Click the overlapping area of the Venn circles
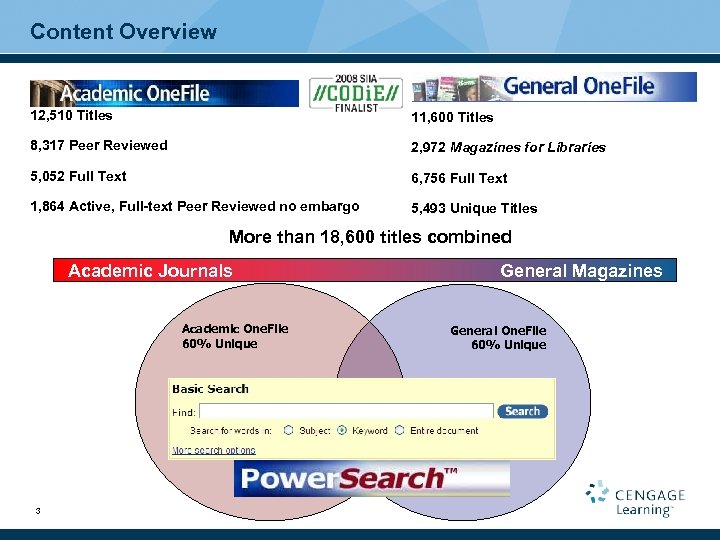The width and height of the screenshot is (720, 540). point(370,351)
